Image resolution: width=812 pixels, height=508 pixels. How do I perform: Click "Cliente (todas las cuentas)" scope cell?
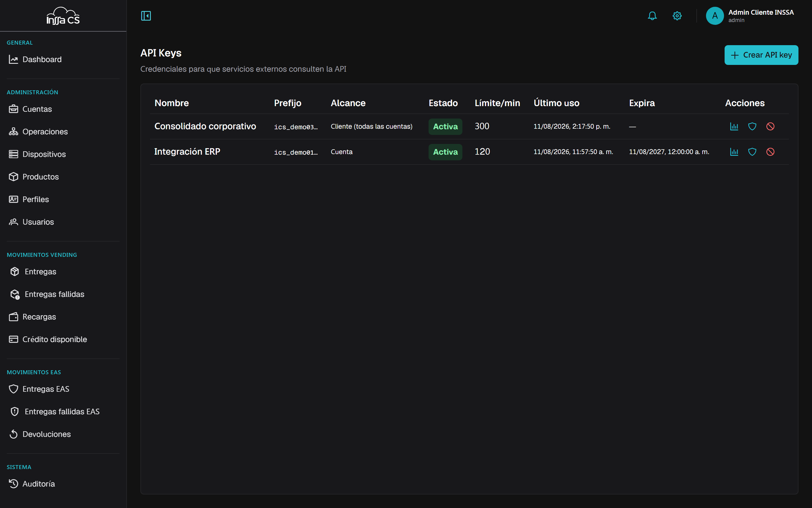[x=371, y=126]
